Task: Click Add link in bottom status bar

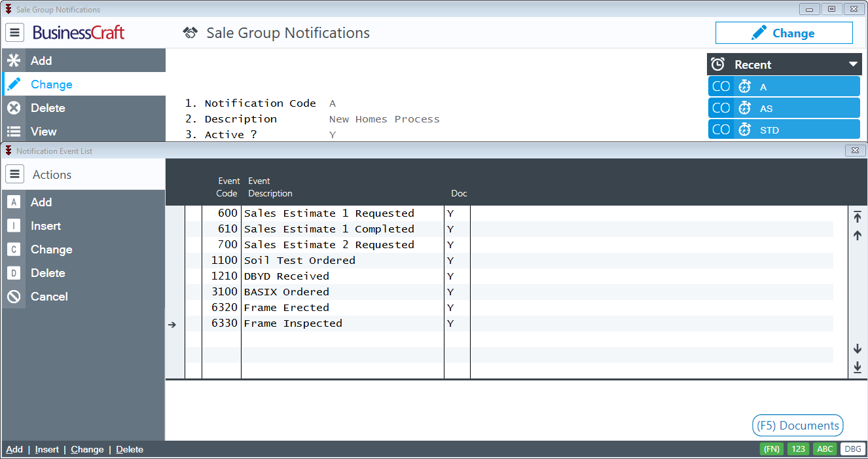Action: (14, 449)
